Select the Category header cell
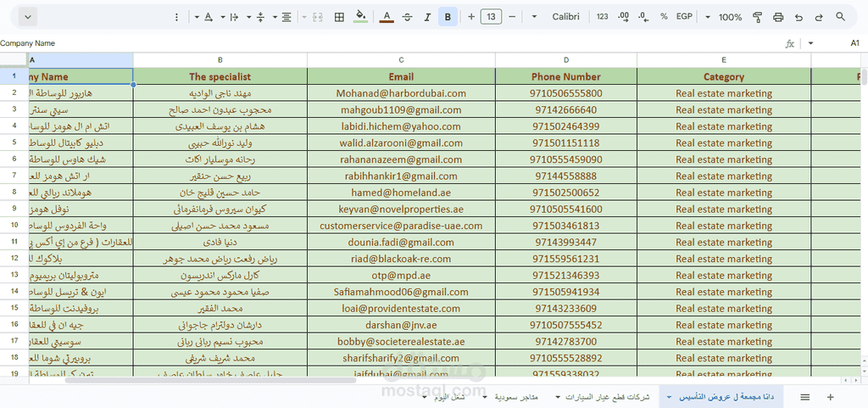The height and width of the screenshot is (408, 868). point(724,76)
